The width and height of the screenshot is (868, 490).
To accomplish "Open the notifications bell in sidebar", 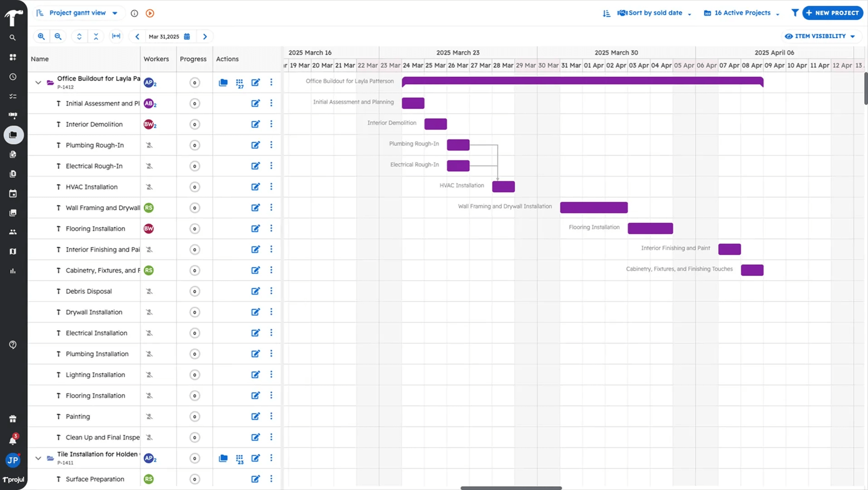I will [x=13, y=440].
